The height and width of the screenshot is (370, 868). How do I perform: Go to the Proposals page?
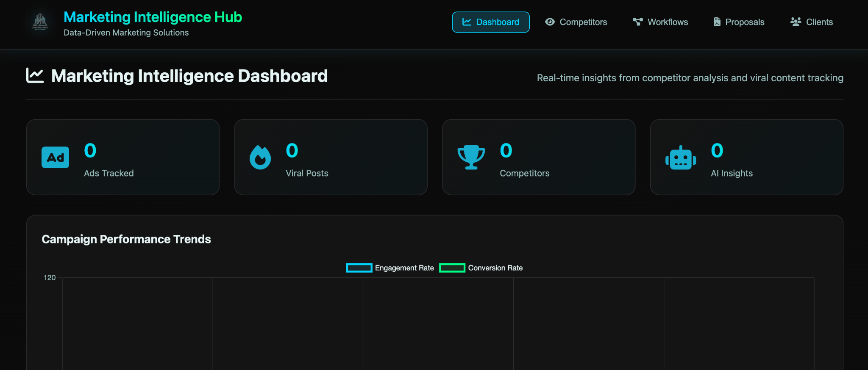point(739,22)
